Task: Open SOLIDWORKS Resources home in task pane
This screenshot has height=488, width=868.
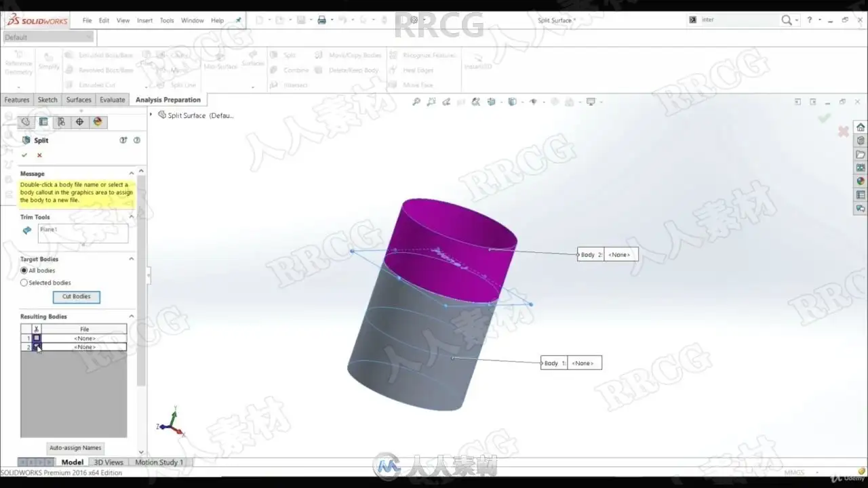Action: click(x=861, y=127)
